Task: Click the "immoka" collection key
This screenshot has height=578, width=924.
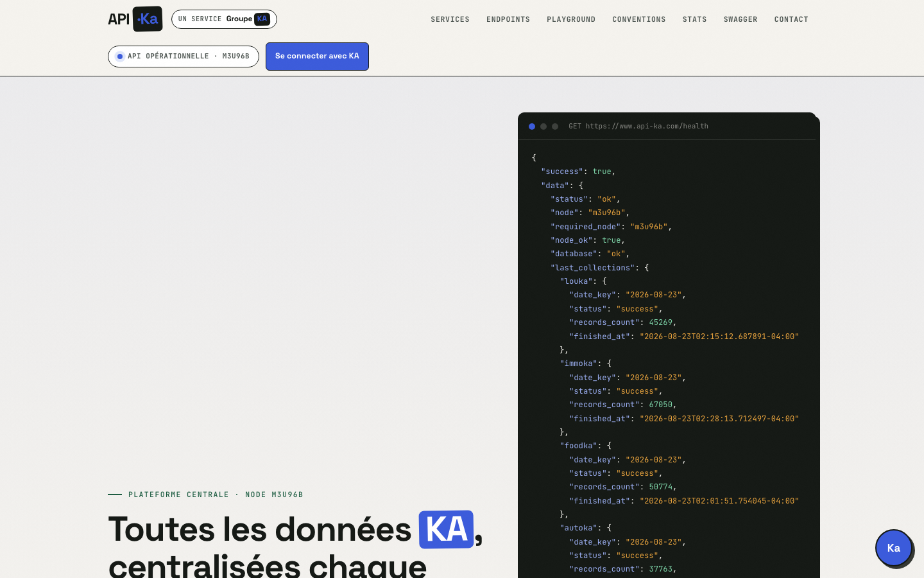Action: click(580, 363)
